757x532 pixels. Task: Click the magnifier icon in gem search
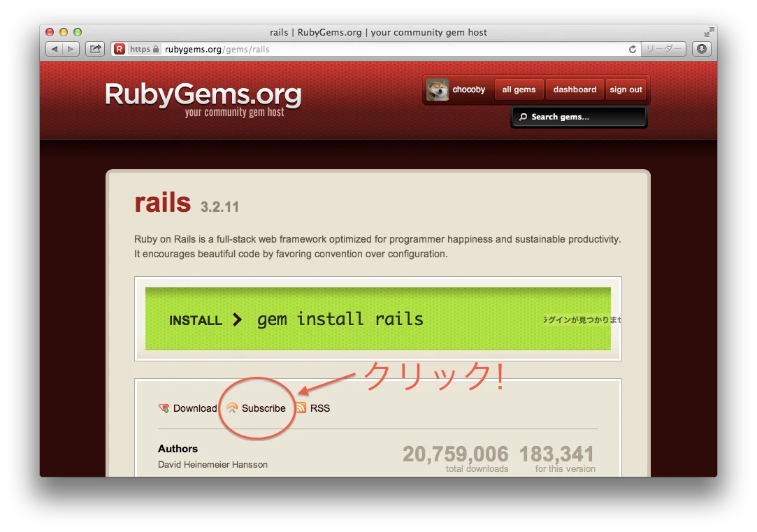tap(522, 117)
